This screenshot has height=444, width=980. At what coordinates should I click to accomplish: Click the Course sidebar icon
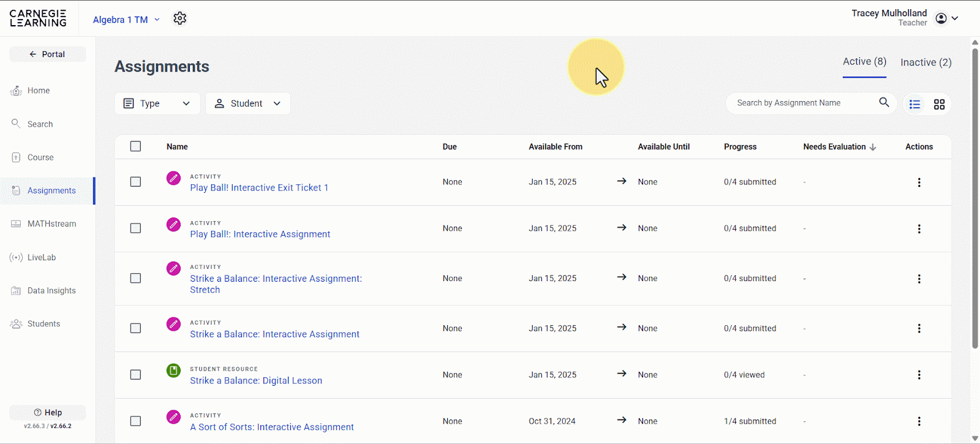coord(16,157)
